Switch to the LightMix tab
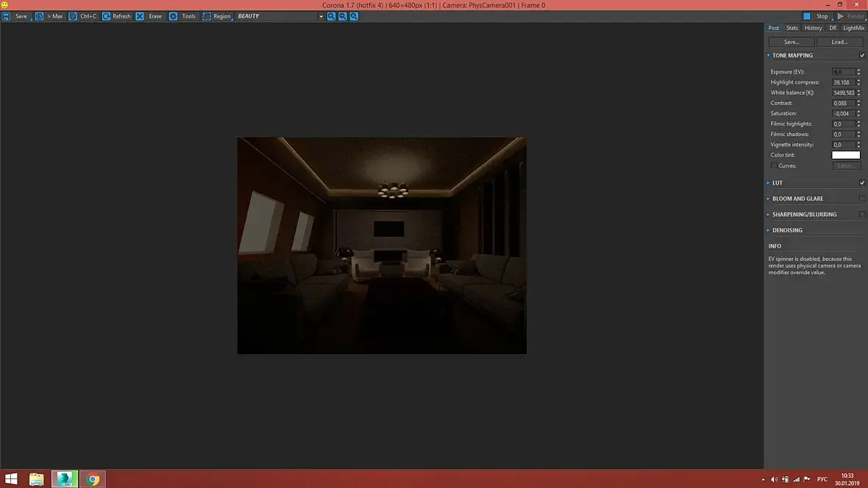 pos(853,28)
